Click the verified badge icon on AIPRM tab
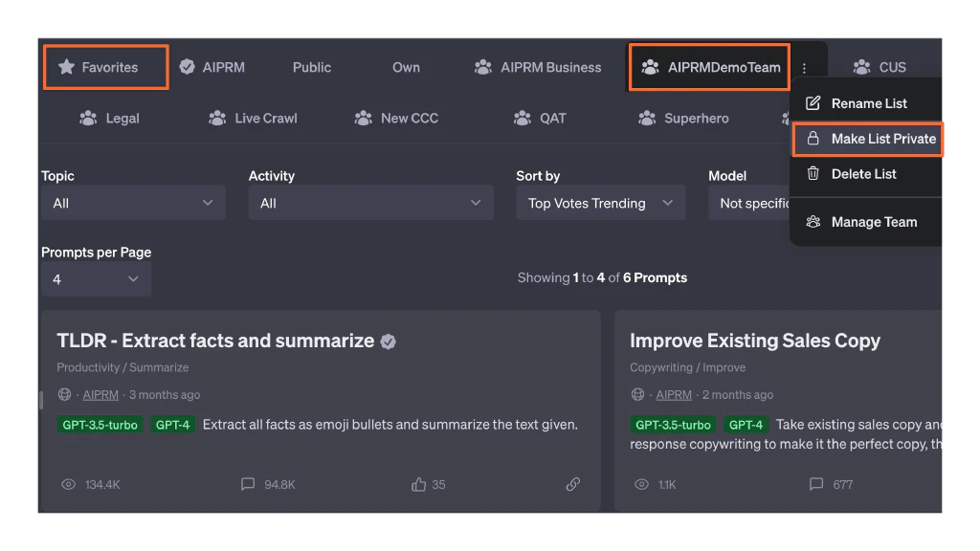 point(187,67)
